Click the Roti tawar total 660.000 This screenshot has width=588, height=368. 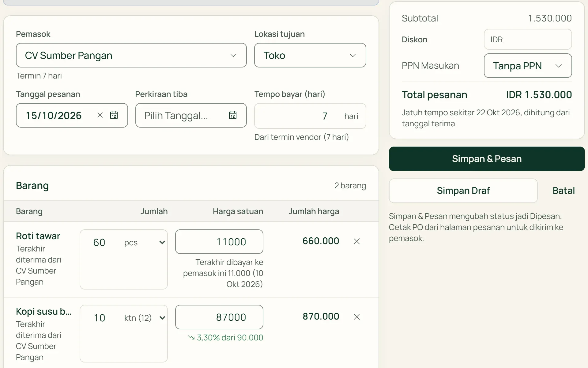tap(321, 241)
